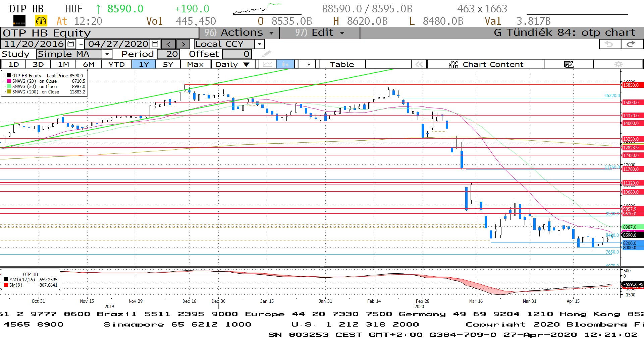The width and height of the screenshot is (644, 348).
Task: Open the 96) Actions menu
Action: 239,32
